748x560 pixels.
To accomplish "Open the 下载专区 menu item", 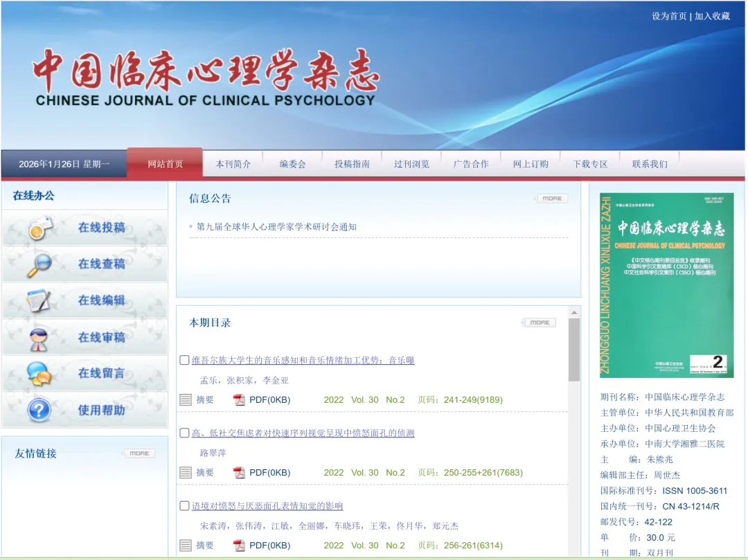I will 590,164.
